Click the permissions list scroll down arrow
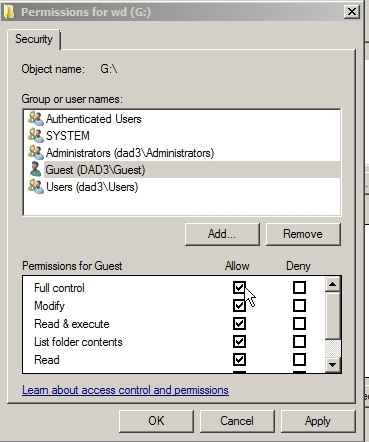369x442 pixels. 333,365
